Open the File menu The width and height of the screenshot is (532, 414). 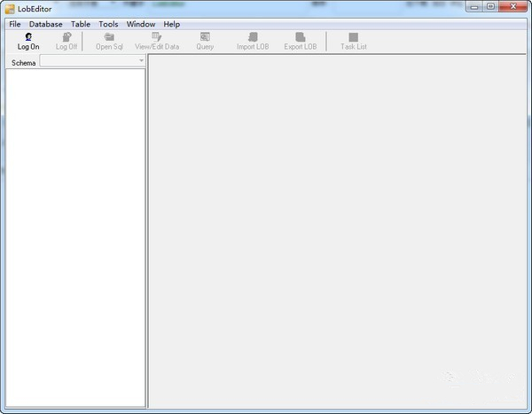pyautogui.click(x=15, y=24)
